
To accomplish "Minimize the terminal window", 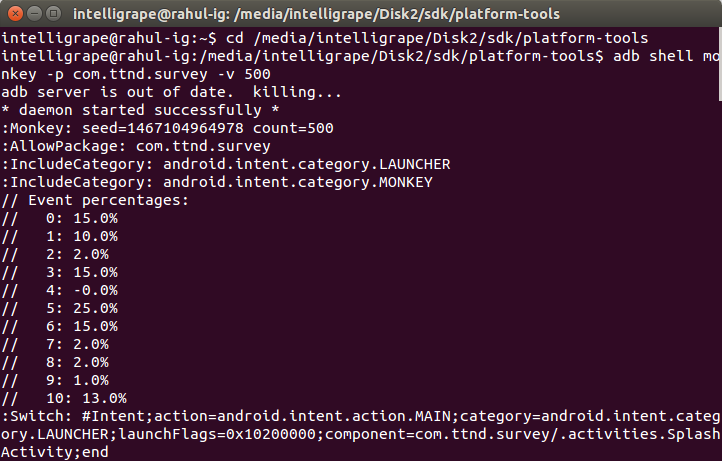I will tap(35, 14).
